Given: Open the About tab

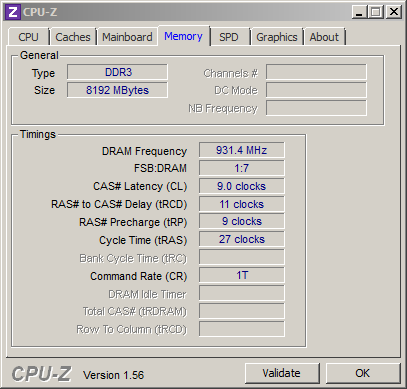Looking at the screenshot, I should tap(324, 37).
